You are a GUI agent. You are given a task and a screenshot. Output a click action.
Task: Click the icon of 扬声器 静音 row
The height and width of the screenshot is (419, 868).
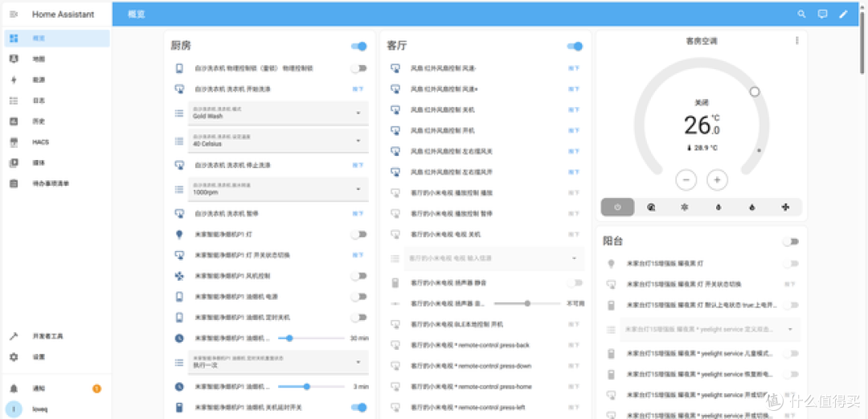[395, 282]
